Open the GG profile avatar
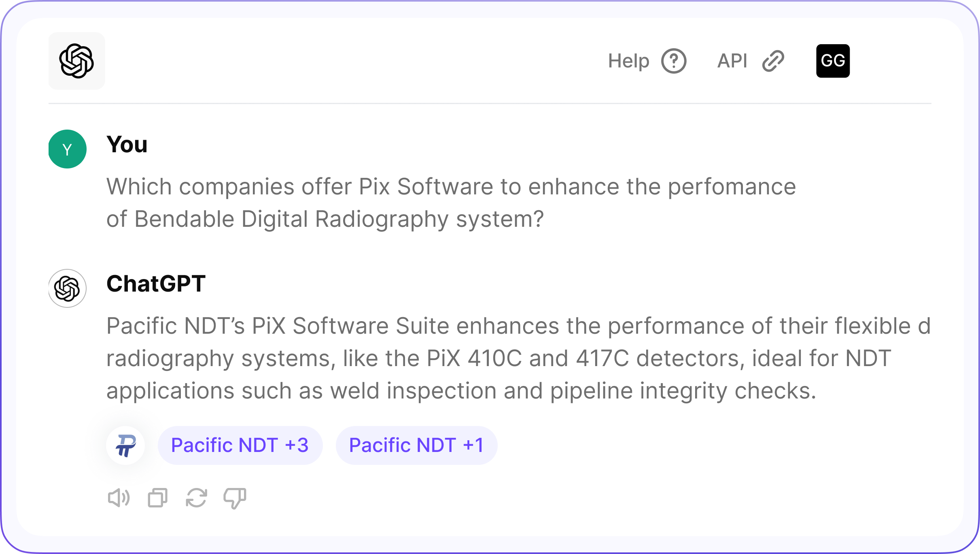The width and height of the screenshot is (980, 554). tap(833, 61)
